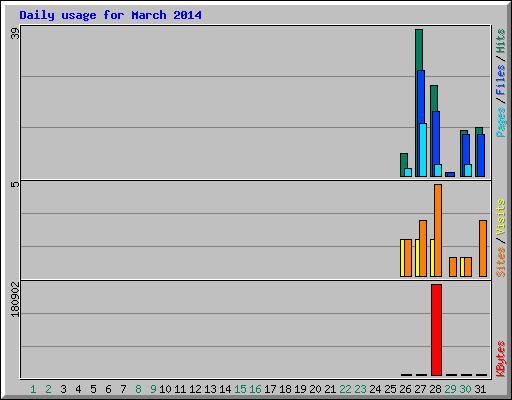This screenshot has width=512, height=400.
Task: Click the Files legend label
Action: (x=500, y=80)
